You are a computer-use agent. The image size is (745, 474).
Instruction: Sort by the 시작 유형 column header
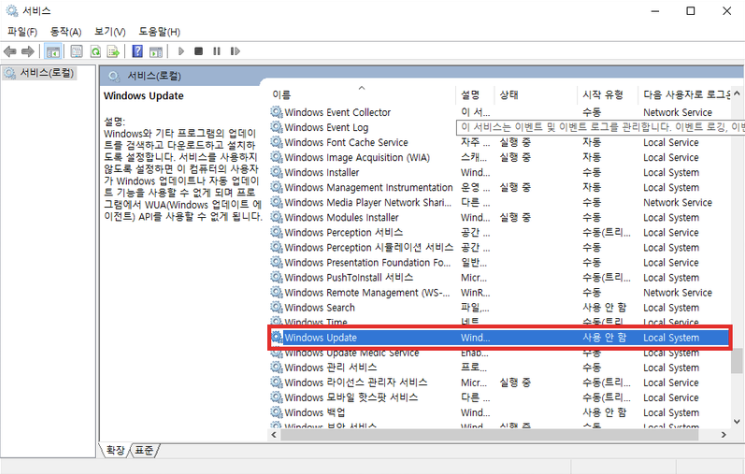pyautogui.click(x=607, y=95)
